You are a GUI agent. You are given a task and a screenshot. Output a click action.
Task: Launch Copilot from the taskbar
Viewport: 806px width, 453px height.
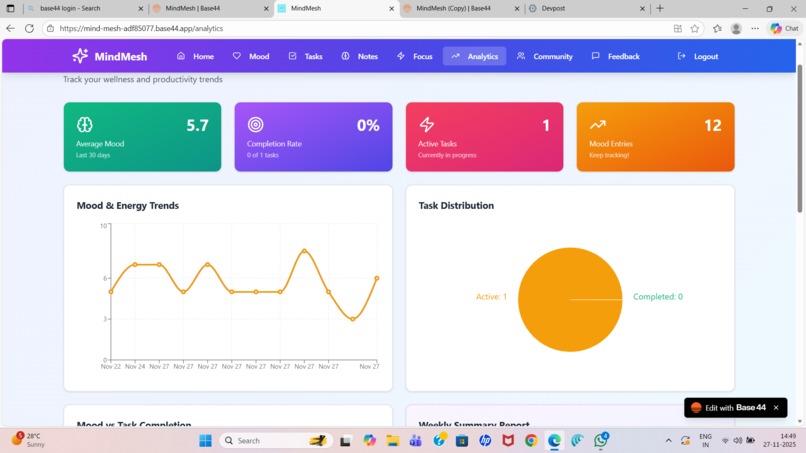pyautogui.click(x=369, y=441)
